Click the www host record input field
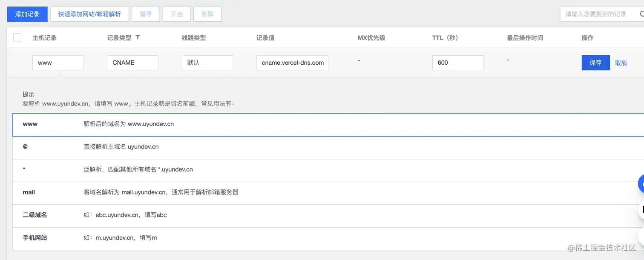 click(58, 63)
